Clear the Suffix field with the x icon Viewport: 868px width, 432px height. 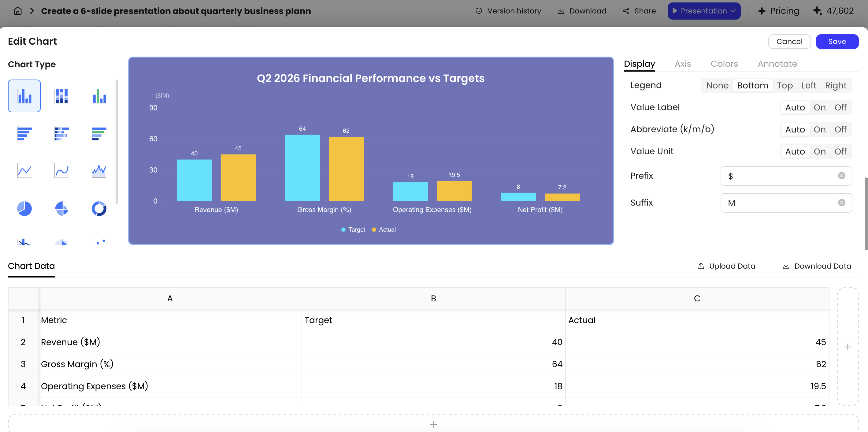click(x=841, y=203)
